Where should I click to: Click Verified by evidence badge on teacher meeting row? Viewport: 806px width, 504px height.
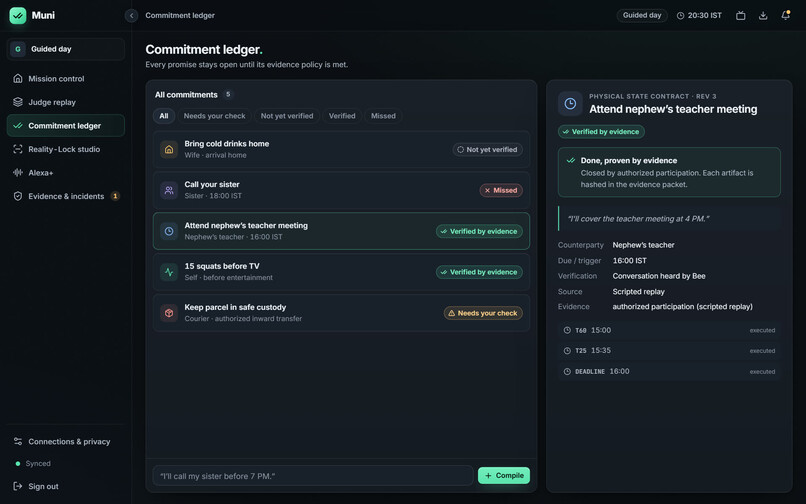[x=479, y=231]
